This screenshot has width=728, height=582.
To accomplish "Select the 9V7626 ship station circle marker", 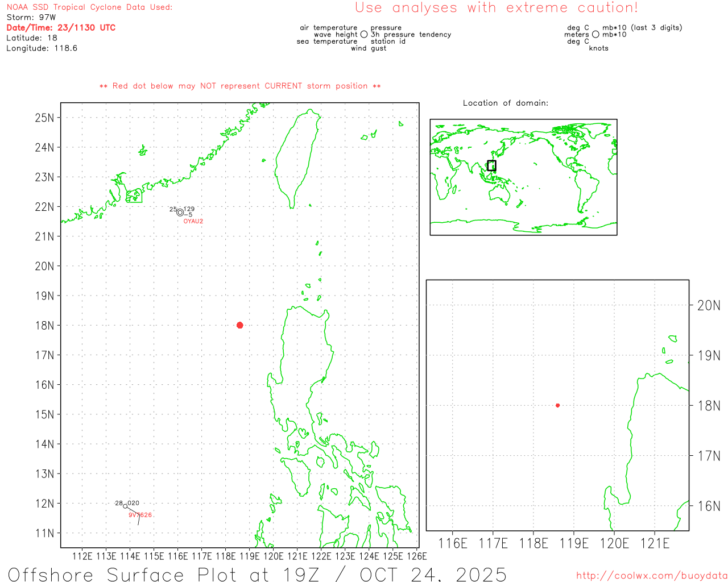I will pos(126,506).
